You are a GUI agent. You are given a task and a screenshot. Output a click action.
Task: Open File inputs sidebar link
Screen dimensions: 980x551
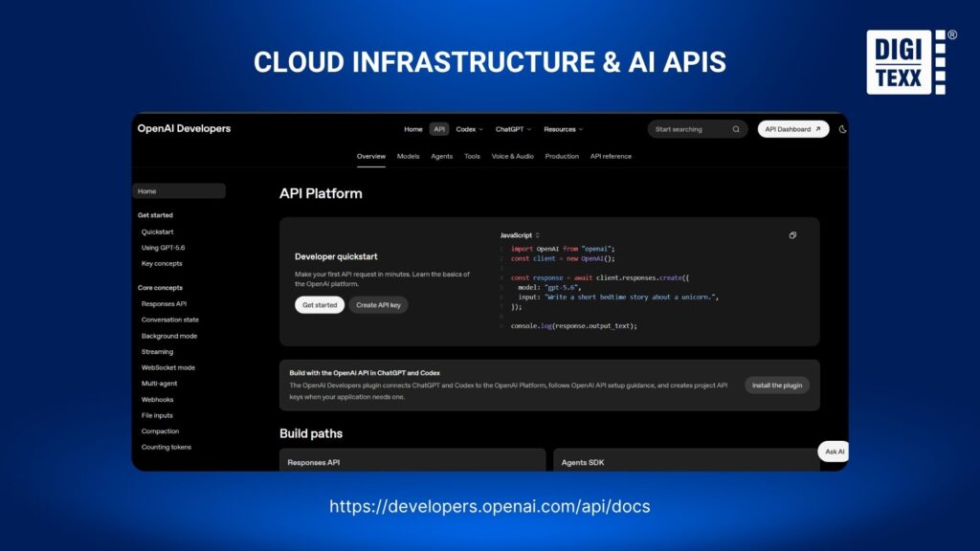click(157, 415)
